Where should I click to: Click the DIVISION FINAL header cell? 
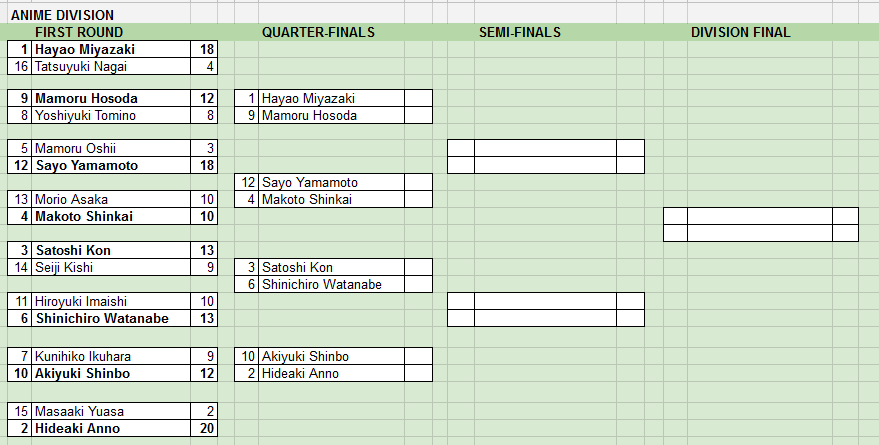pyautogui.click(x=741, y=33)
